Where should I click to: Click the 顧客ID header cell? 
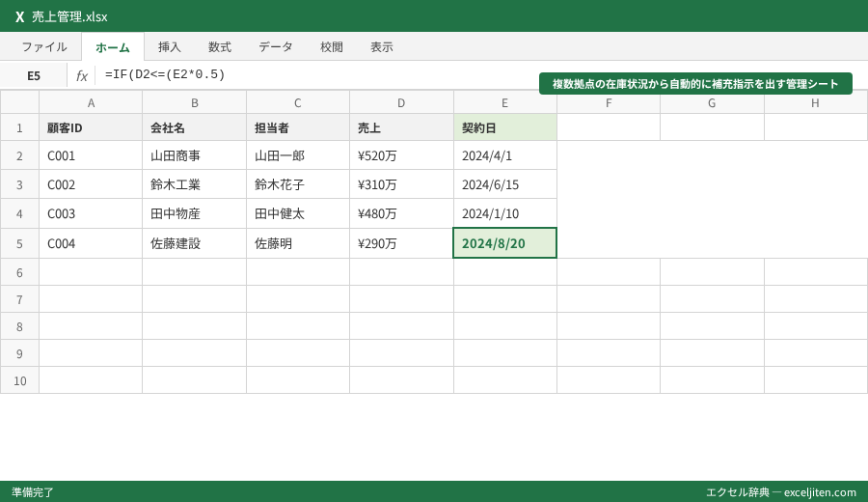[x=91, y=127]
